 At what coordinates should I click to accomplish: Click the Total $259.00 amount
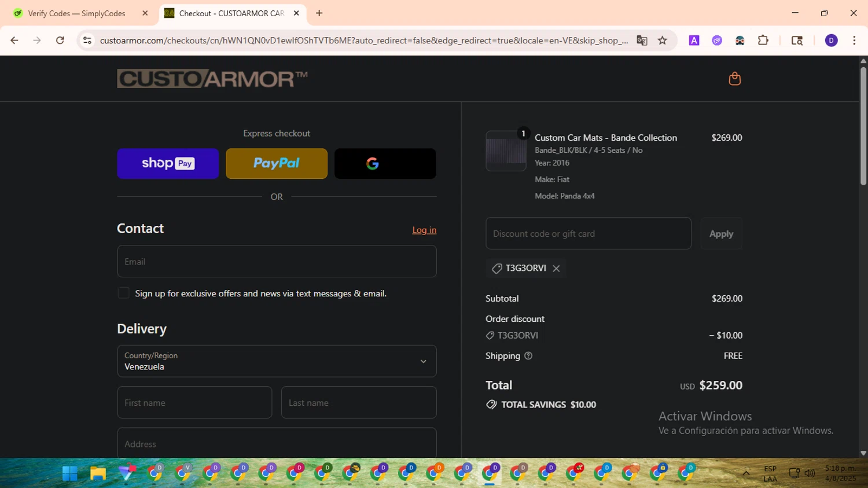(x=720, y=386)
